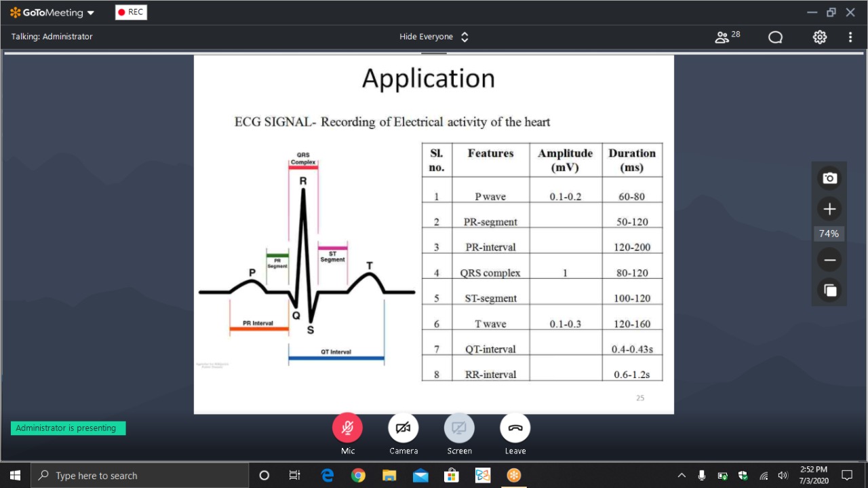This screenshot has height=488, width=868.
Task: Take a screenshot with the camera icon
Action: tap(829, 179)
